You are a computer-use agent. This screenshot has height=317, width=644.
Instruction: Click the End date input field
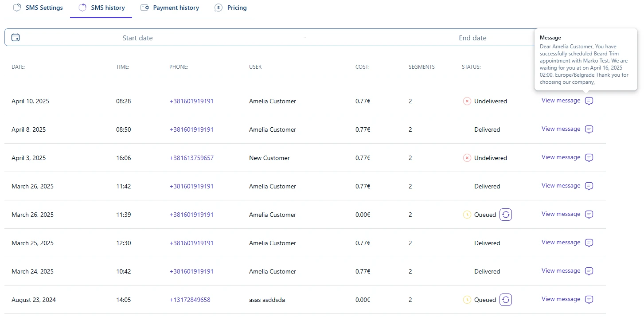[472, 38]
